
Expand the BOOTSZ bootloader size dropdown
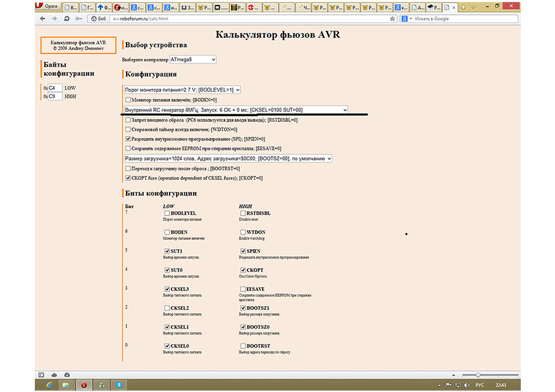tap(228, 159)
